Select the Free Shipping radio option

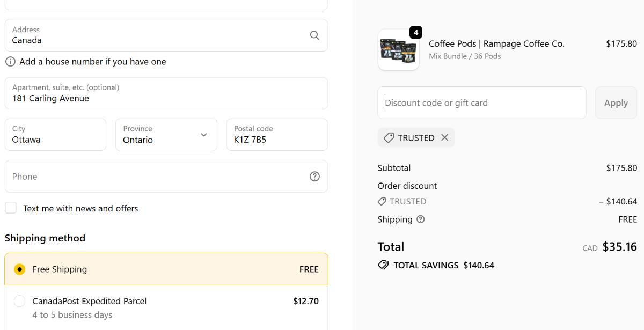20,269
